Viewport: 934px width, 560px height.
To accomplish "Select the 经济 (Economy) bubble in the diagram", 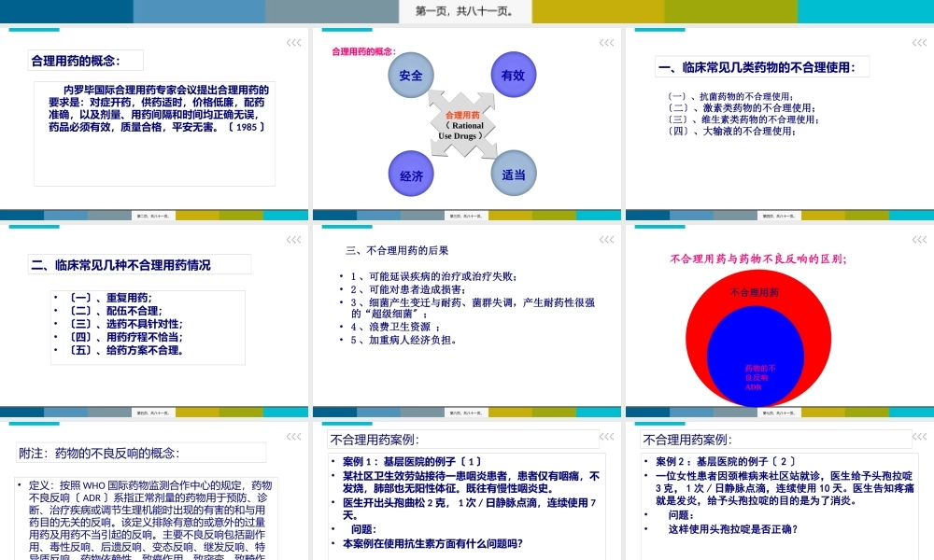I will click(x=410, y=174).
